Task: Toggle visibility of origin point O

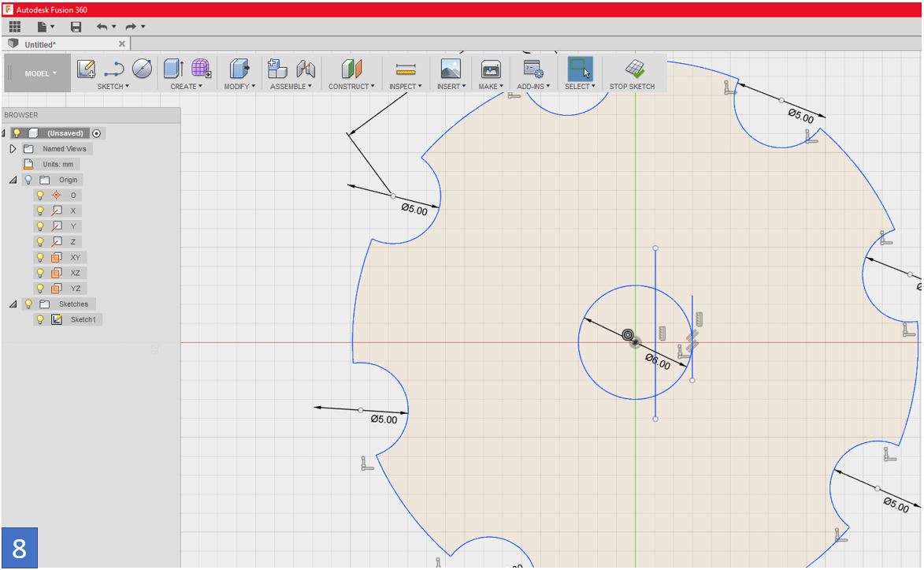Action: pos(40,196)
